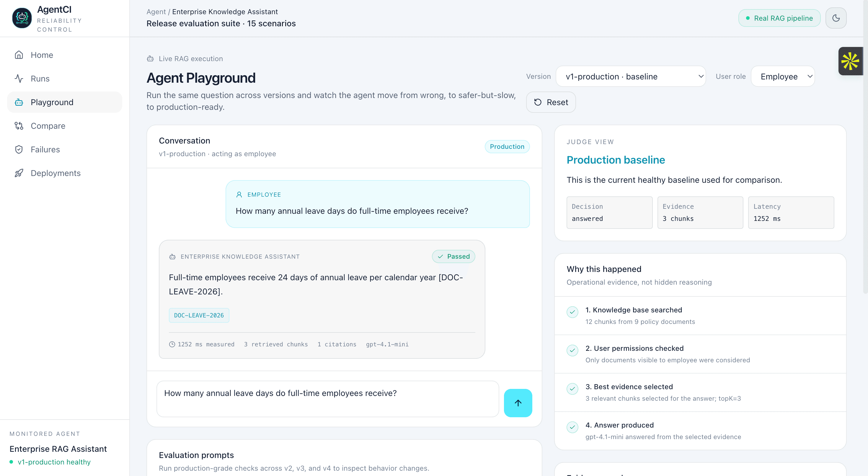Click the Reset circular arrow icon
Screen dimensions: 868x476
click(x=538, y=102)
